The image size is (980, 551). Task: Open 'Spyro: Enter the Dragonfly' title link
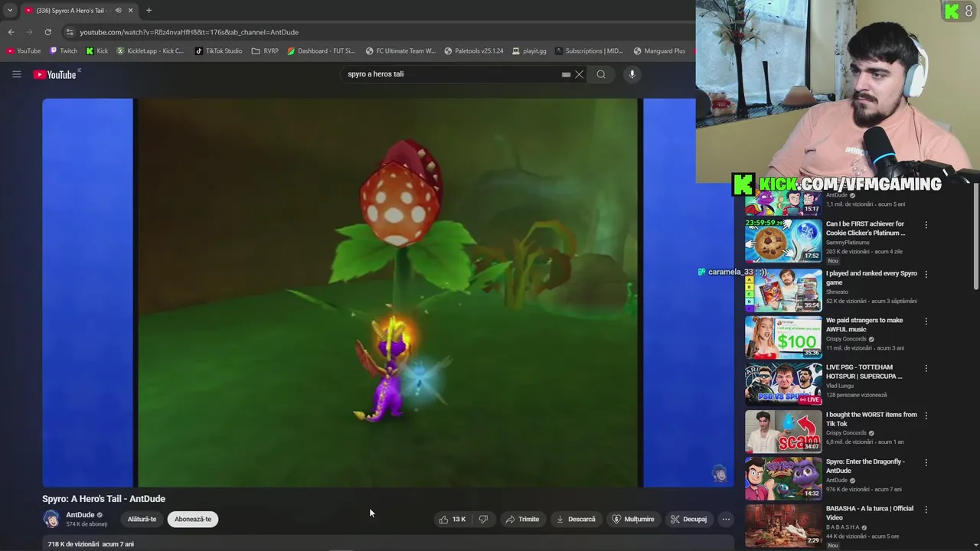[865, 466]
